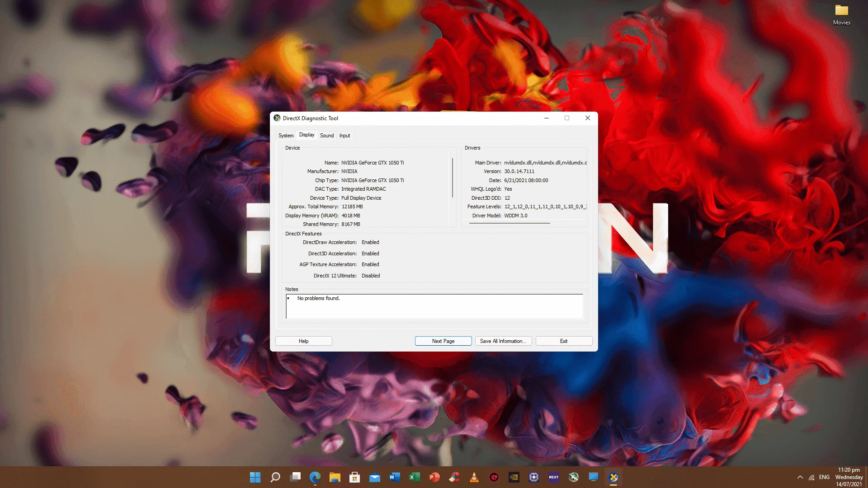Click the Device panel vertical scrollbar
868x488 pixels.
coord(452,178)
